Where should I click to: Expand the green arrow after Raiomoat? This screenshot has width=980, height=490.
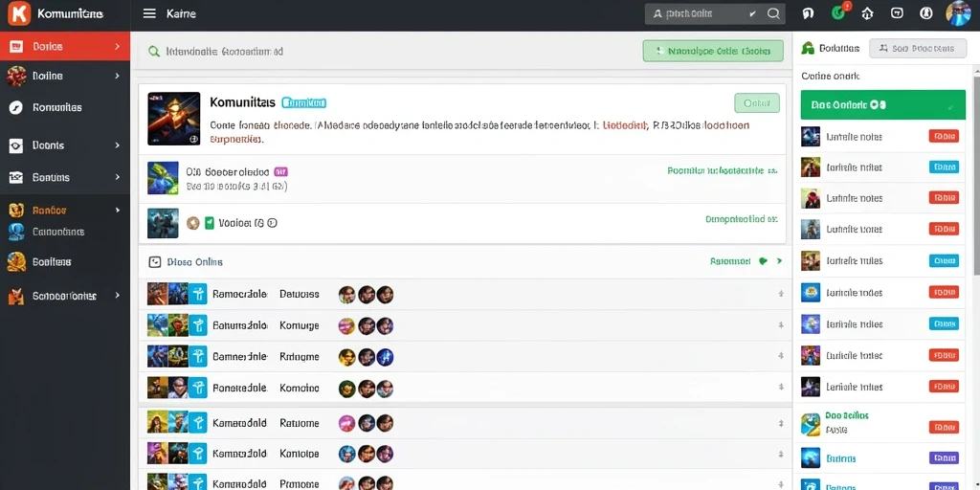(x=779, y=261)
